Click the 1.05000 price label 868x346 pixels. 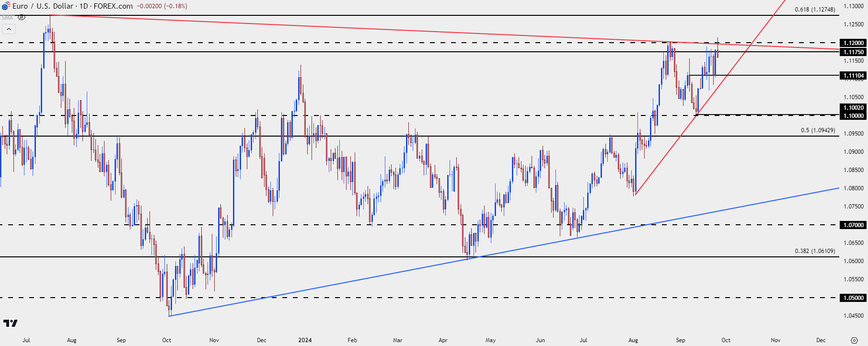pos(854,298)
